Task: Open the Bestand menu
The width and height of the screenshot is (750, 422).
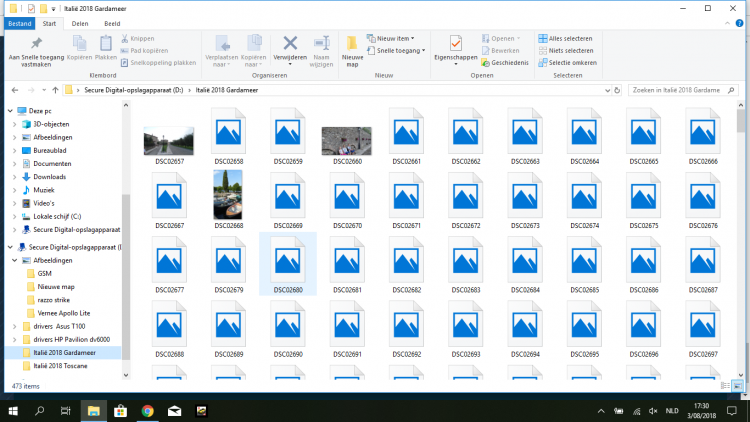Action: coord(19,21)
